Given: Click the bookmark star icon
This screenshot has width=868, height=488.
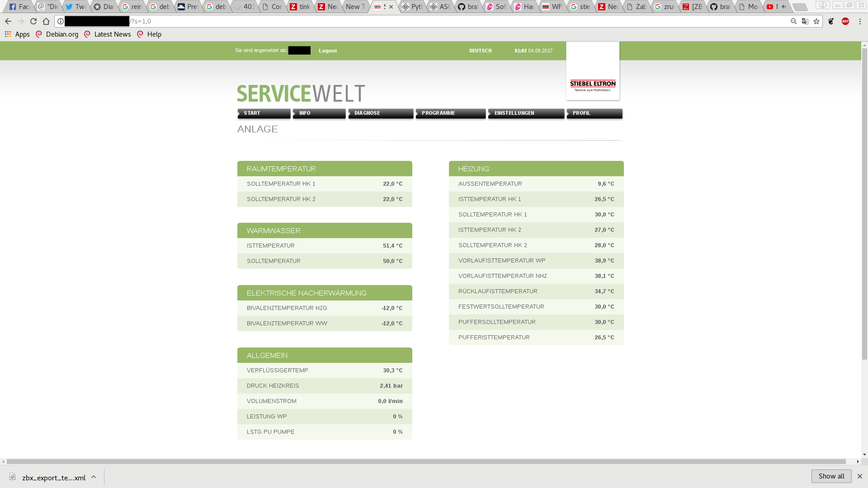Looking at the screenshot, I should [816, 21].
